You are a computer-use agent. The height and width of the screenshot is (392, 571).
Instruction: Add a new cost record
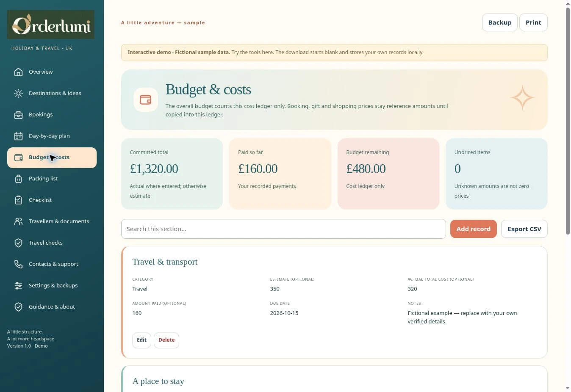click(x=473, y=229)
